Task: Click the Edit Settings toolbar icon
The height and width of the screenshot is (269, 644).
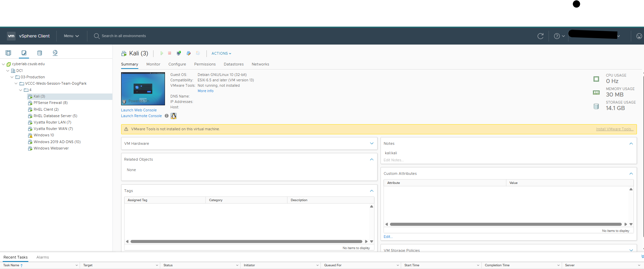Action: tap(189, 53)
